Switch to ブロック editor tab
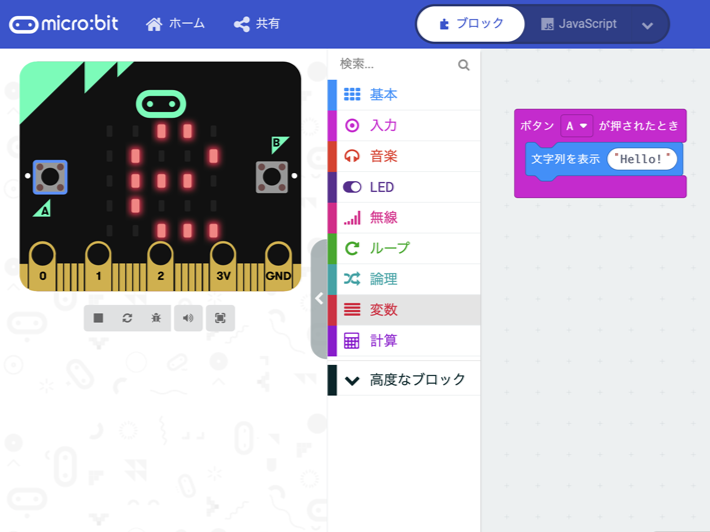 pyautogui.click(x=471, y=24)
